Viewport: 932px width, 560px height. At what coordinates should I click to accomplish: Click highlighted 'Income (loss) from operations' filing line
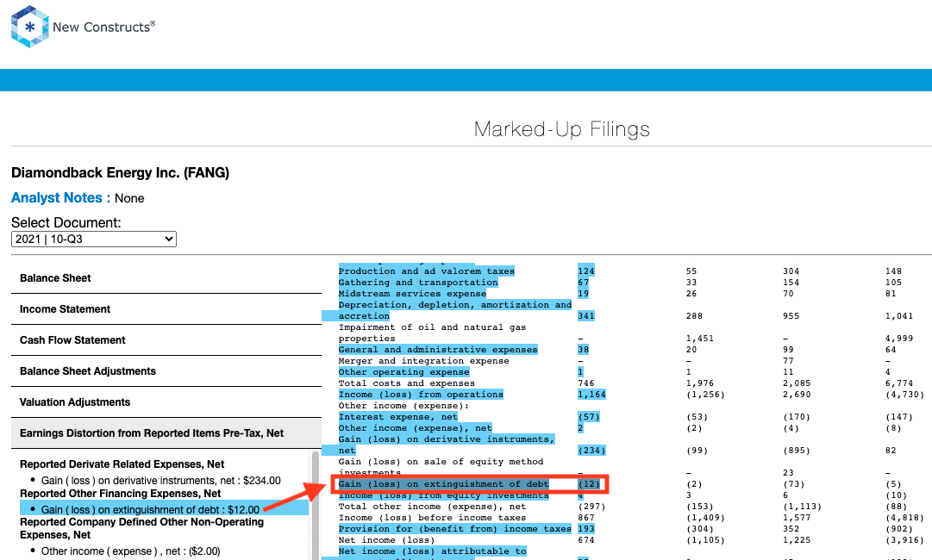[421, 395]
